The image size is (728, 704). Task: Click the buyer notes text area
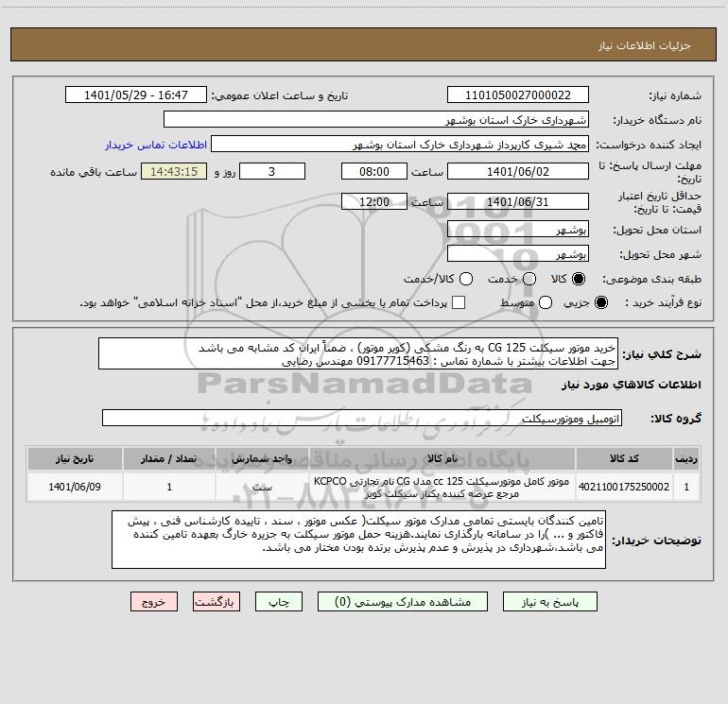tap(359, 540)
